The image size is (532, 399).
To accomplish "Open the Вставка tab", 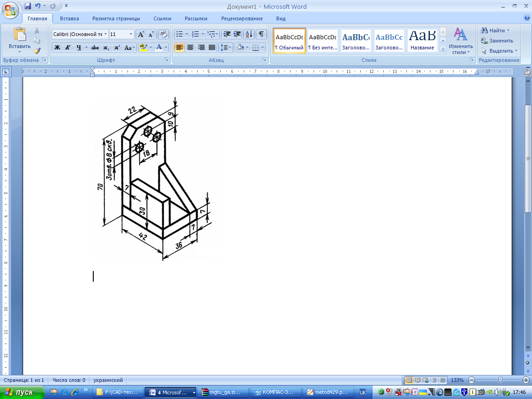I will (x=69, y=18).
